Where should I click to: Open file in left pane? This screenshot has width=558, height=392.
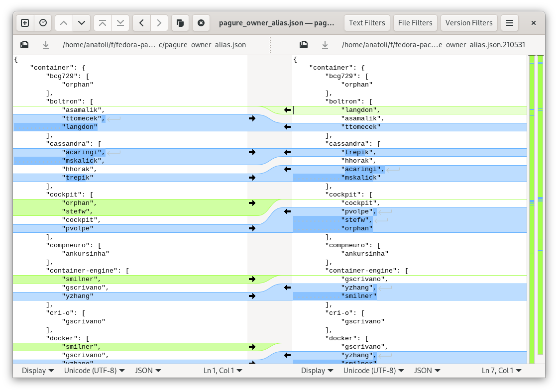coord(24,45)
